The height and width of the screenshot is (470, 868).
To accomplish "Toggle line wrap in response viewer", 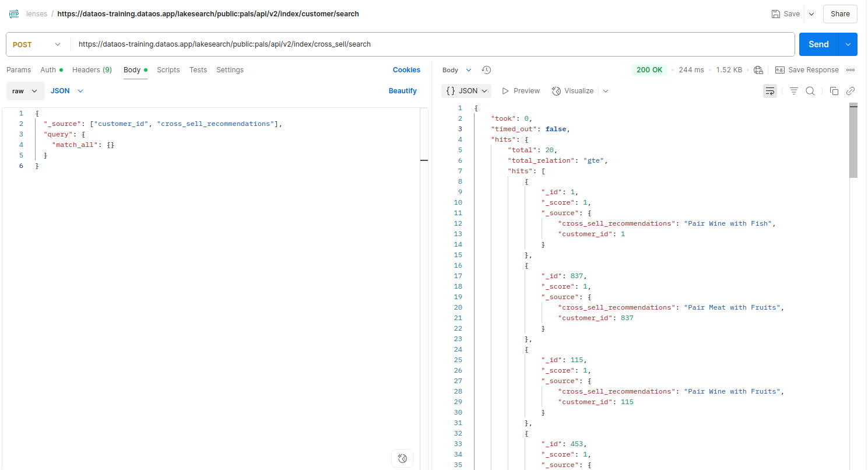I will click(x=770, y=91).
